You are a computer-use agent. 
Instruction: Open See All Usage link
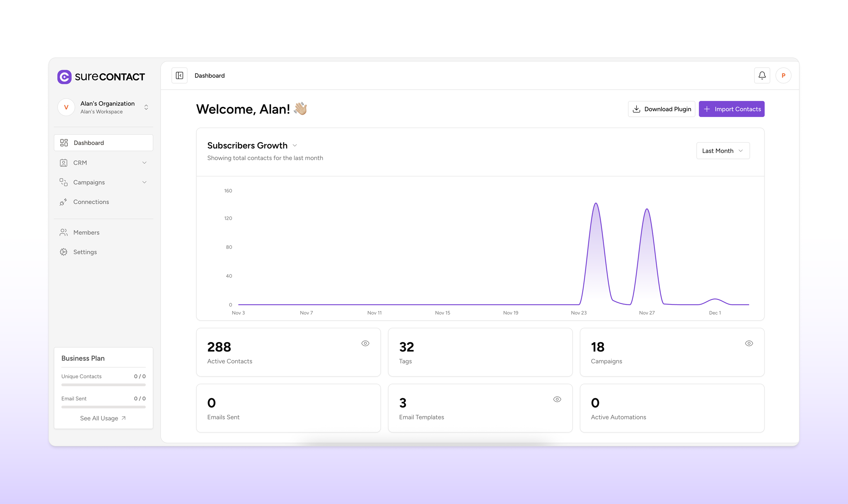pyautogui.click(x=103, y=418)
